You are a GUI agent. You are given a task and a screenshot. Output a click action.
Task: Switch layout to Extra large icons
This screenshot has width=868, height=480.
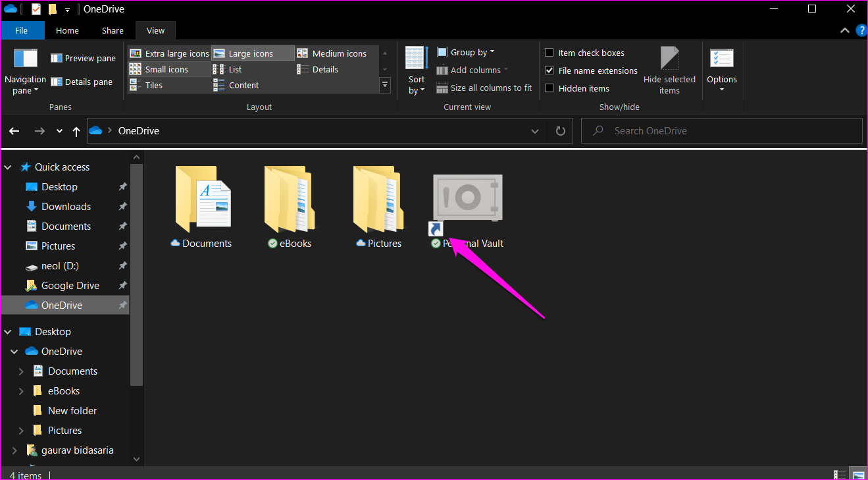tap(169, 53)
